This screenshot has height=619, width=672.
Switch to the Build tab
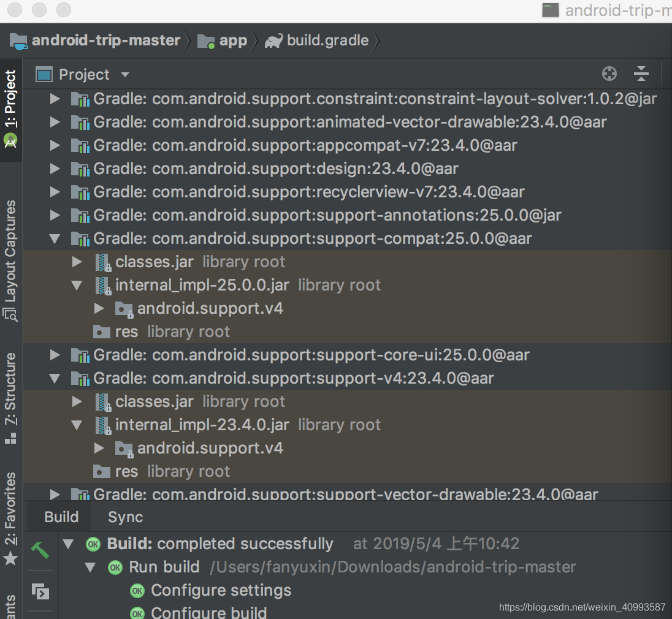tap(61, 517)
